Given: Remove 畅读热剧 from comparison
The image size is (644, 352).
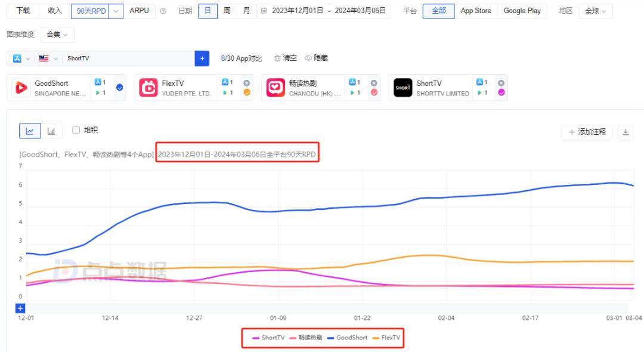Looking at the screenshot, I should click(374, 83).
